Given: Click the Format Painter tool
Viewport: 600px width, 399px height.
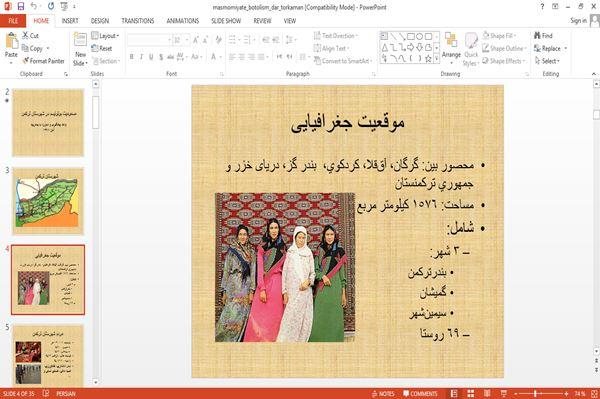Looking at the screenshot, I should coord(43,61).
